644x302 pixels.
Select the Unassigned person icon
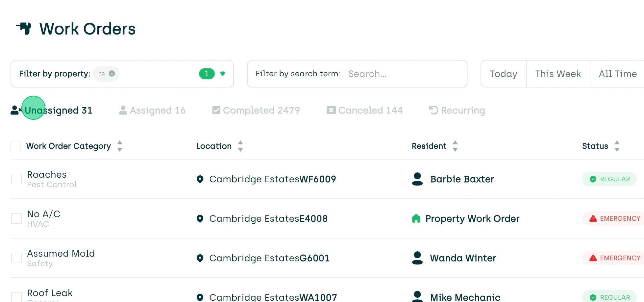(15, 110)
